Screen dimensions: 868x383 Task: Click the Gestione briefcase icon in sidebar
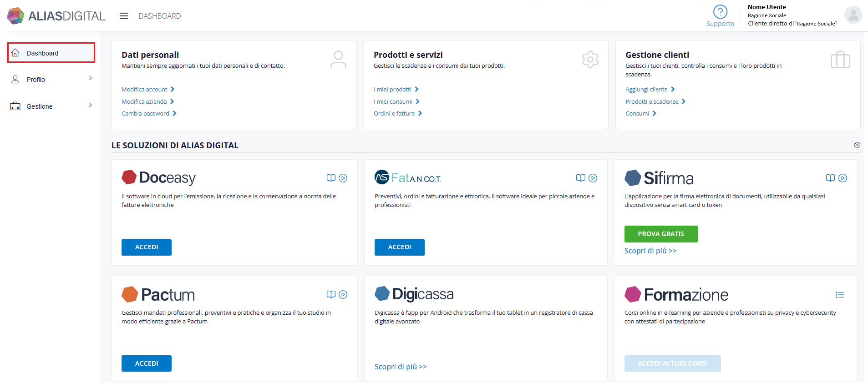[x=15, y=106]
